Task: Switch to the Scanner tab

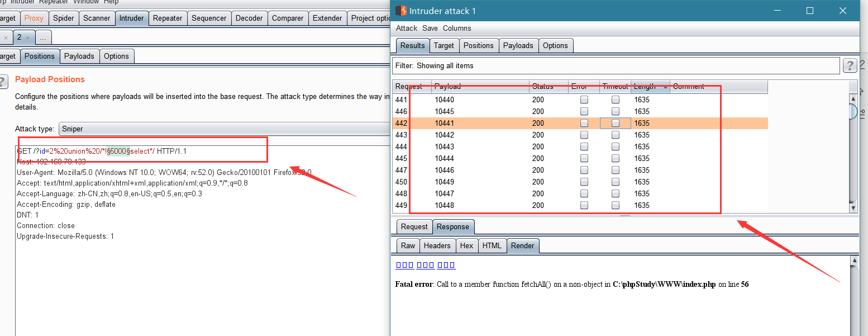Action: click(97, 18)
